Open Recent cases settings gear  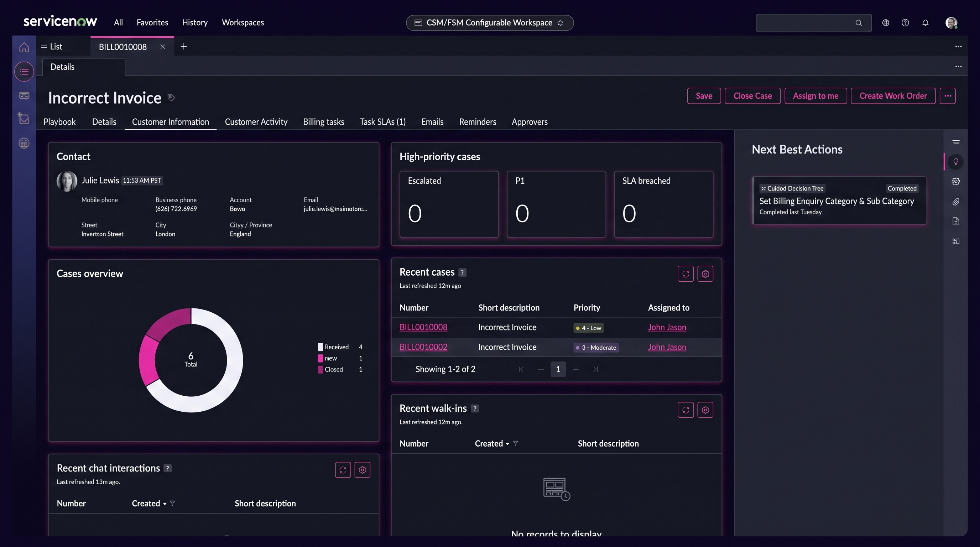tap(705, 274)
